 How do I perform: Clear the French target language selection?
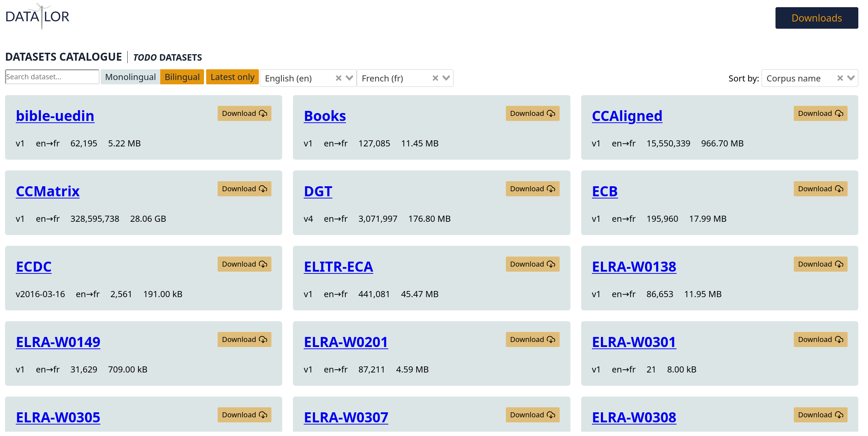pos(435,78)
